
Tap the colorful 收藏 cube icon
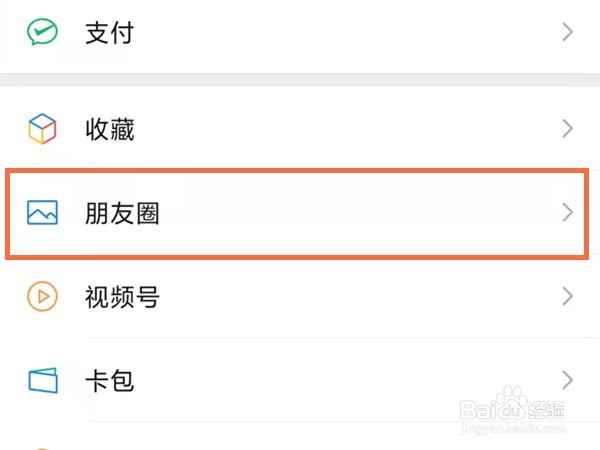pyautogui.click(x=42, y=129)
